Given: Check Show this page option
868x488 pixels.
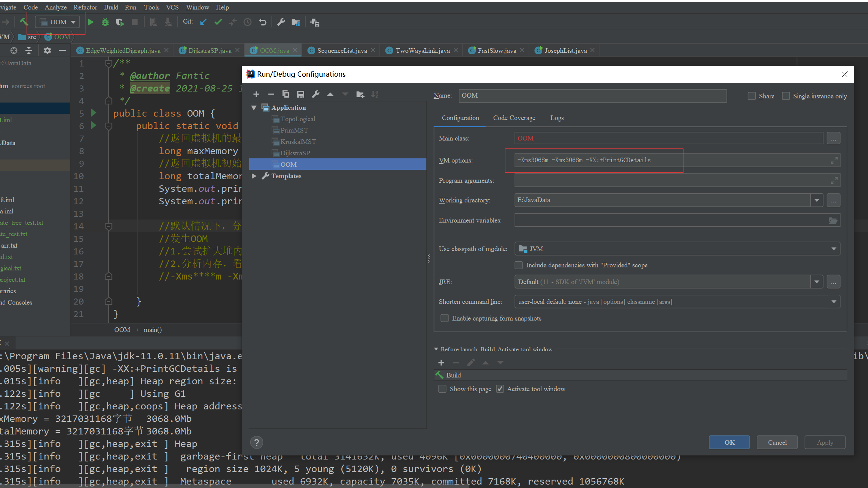Looking at the screenshot, I should click(442, 389).
